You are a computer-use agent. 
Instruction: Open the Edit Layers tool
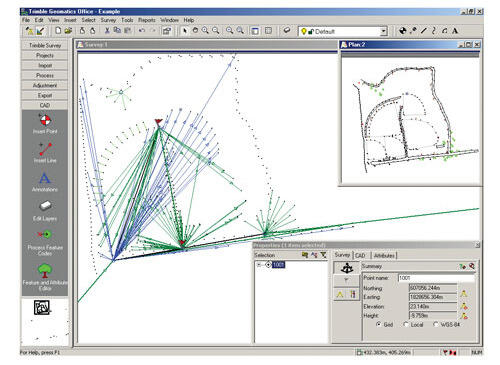click(45, 211)
